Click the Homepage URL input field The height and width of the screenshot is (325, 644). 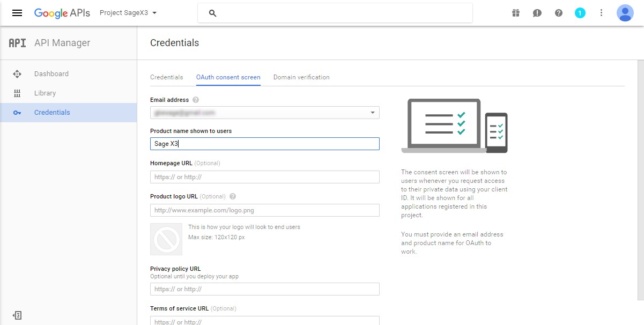(x=264, y=177)
